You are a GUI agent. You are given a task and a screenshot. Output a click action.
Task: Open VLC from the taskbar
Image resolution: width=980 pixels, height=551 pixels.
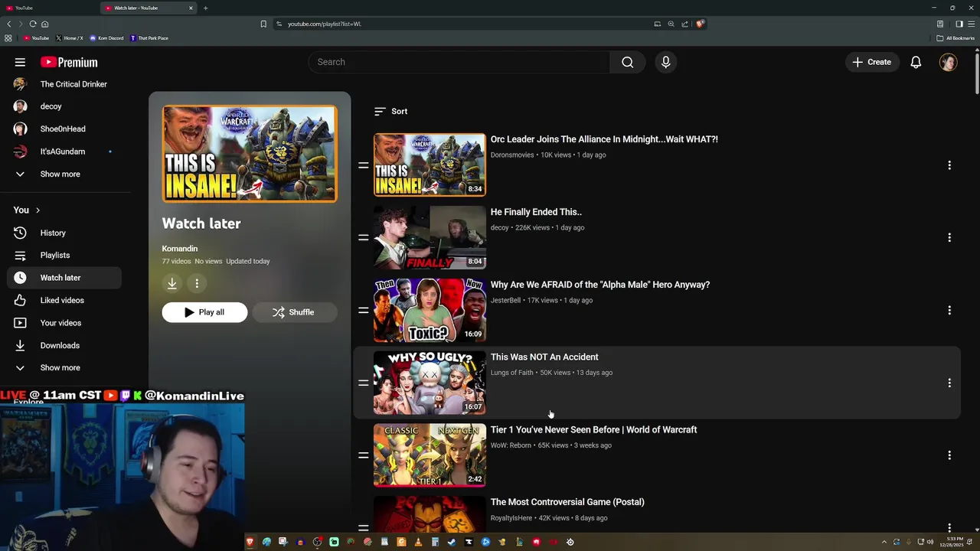[418, 542]
